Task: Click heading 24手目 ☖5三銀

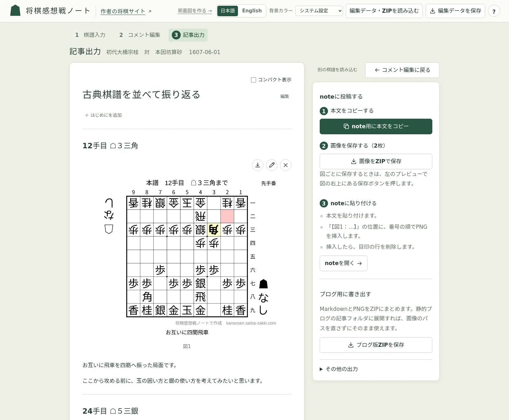Action: (x=110, y=411)
